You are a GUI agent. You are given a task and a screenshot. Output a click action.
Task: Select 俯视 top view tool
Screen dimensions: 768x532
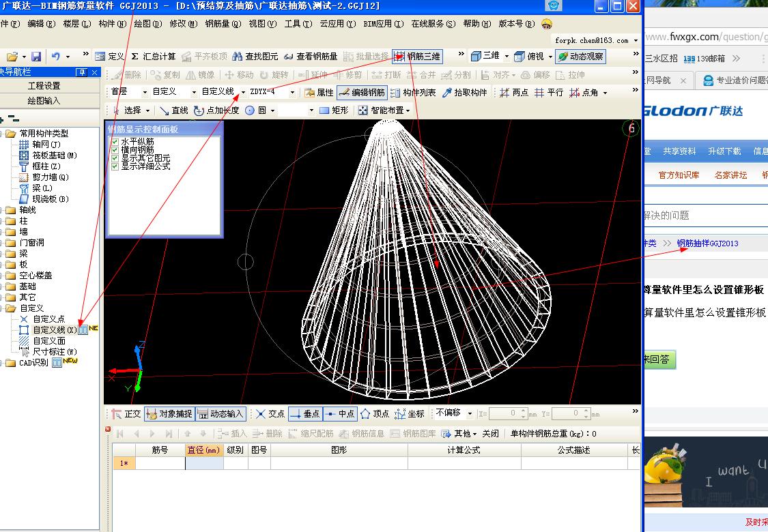point(530,57)
